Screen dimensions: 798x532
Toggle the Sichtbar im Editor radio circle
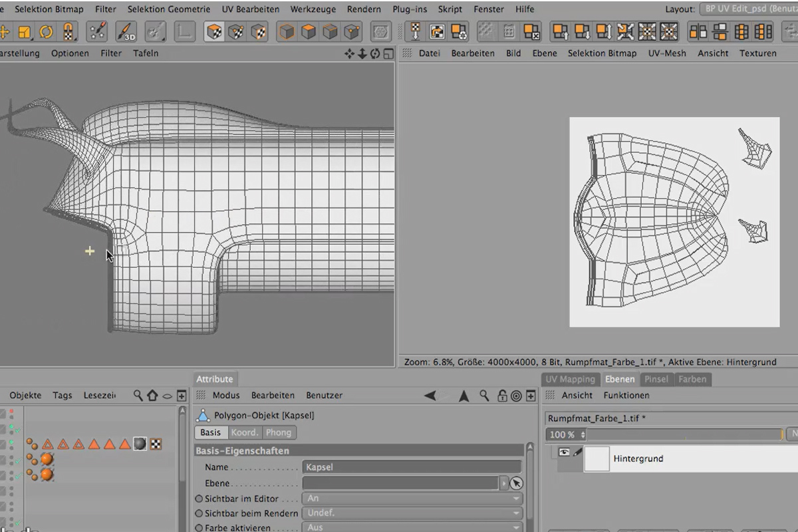point(199,499)
